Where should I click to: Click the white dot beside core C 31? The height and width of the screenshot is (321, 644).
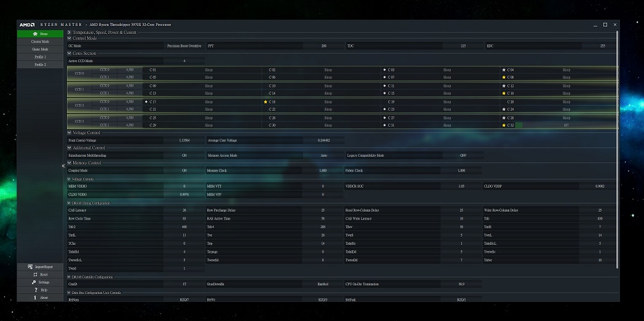(x=384, y=125)
